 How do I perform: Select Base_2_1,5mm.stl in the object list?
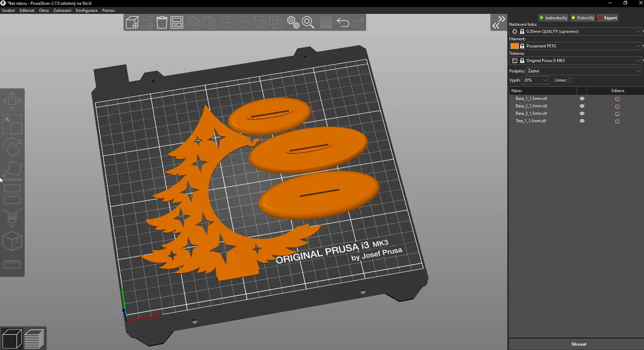click(531, 106)
